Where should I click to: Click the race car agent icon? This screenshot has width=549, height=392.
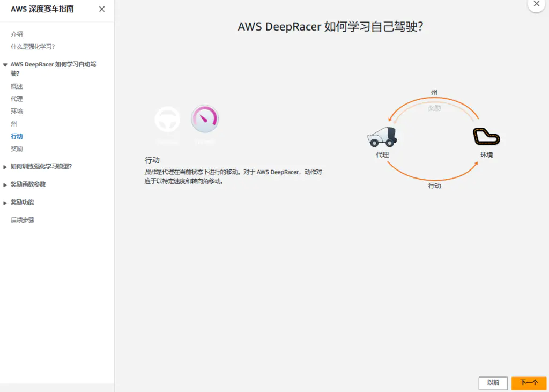point(382,137)
